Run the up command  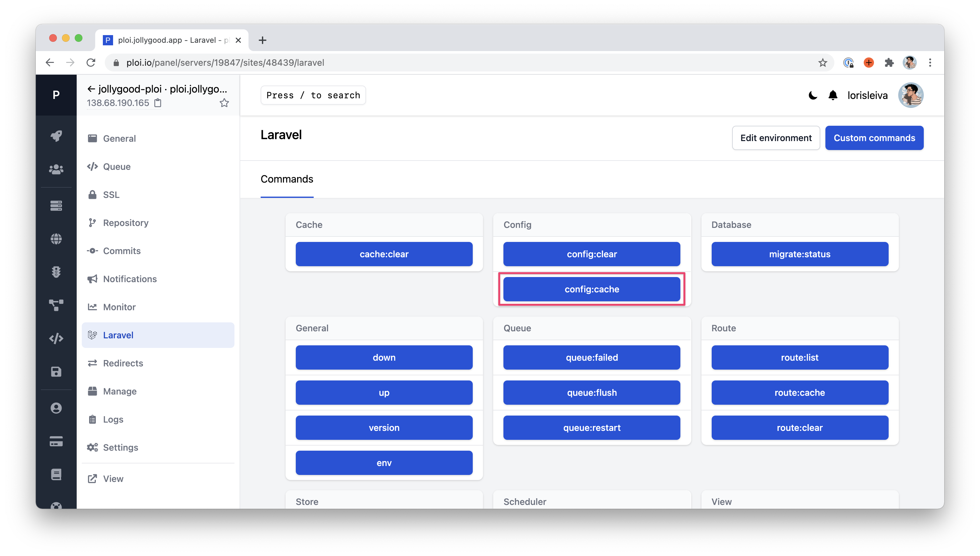point(384,393)
